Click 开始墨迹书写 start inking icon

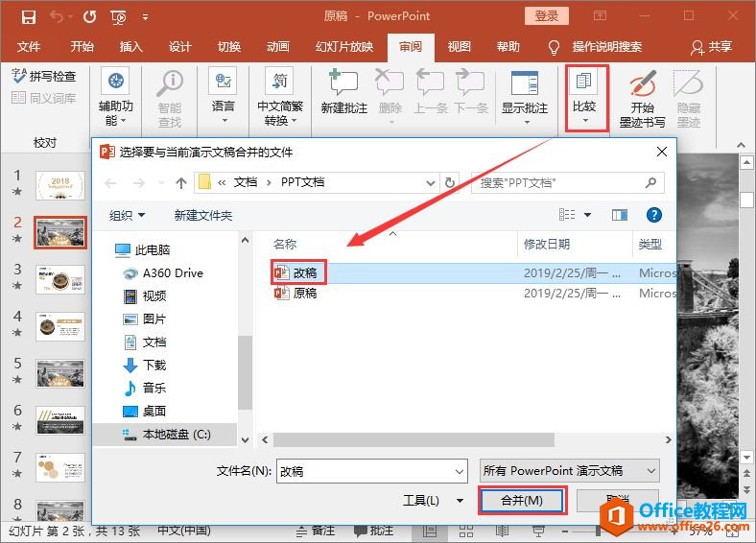[642, 83]
